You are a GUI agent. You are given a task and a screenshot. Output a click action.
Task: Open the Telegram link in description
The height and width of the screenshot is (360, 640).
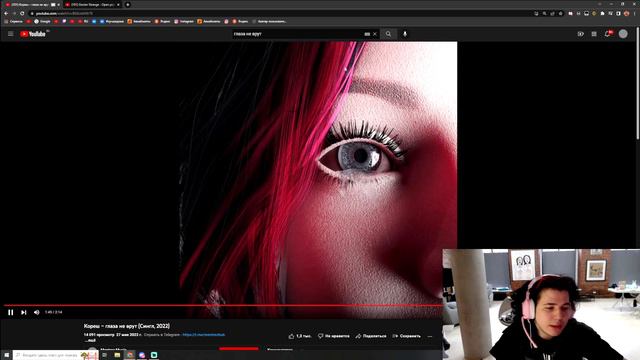[x=204, y=335]
